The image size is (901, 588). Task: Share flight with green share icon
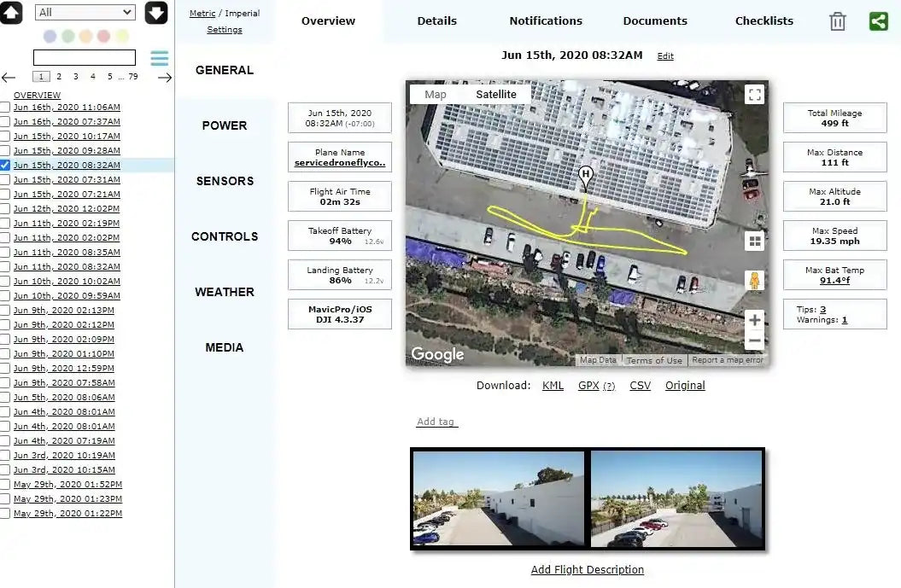pos(879,21)
